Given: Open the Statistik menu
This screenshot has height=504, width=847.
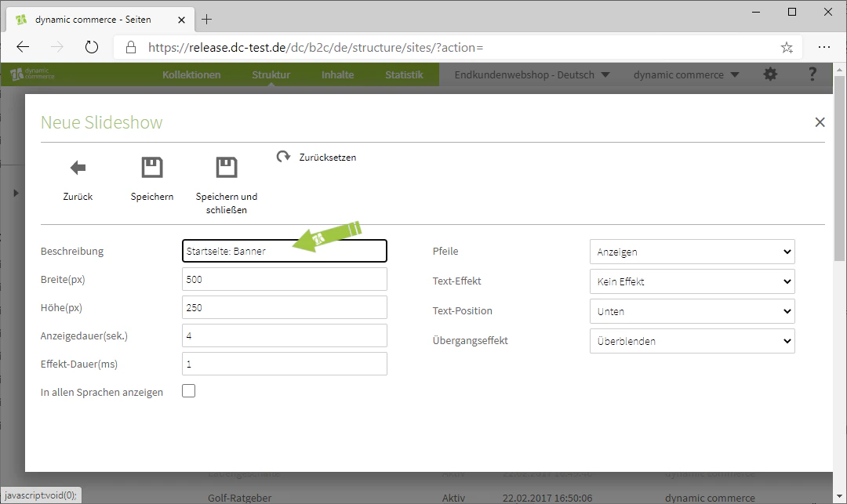Looking at the screenshot, I should click(x=404, y=74).
